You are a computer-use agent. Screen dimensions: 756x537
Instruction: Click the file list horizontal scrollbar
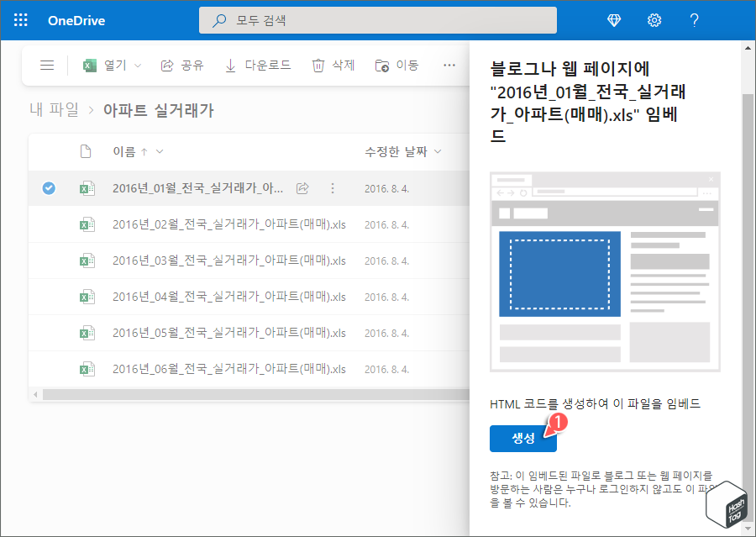click(256, 395)
